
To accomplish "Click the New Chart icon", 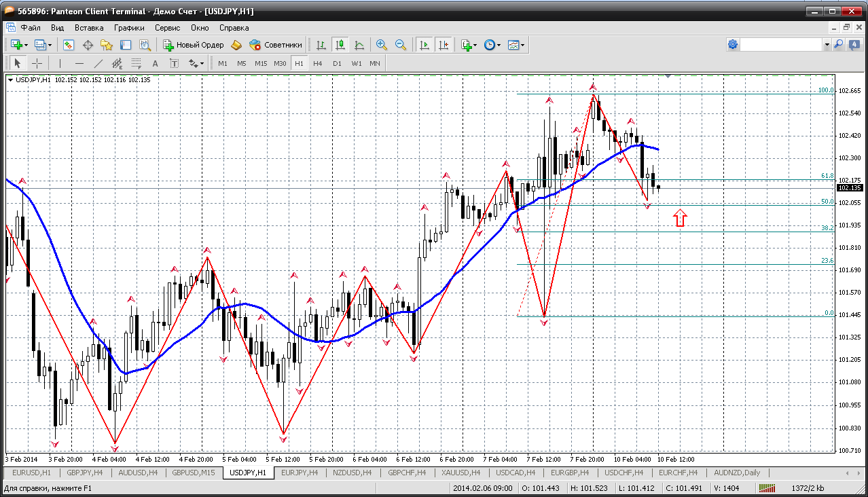I will tap(16, 45).
